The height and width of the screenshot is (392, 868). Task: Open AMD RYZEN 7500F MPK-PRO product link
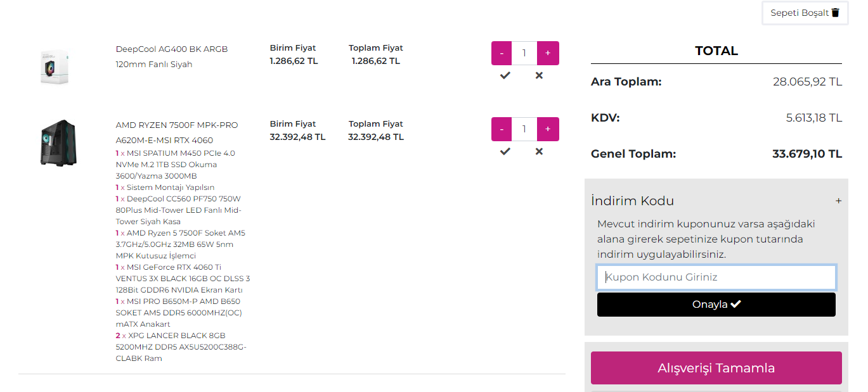tap(177, 132)
